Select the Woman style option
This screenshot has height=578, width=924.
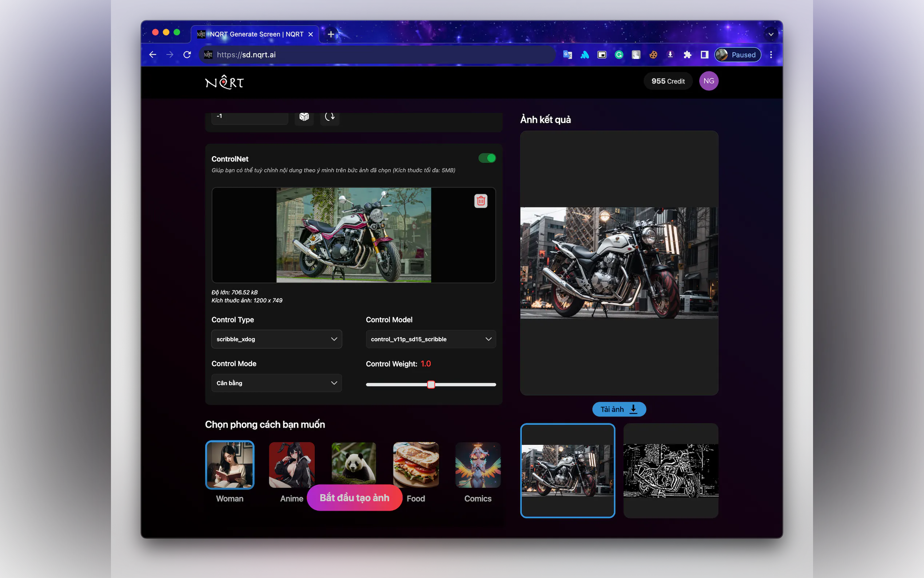tap(230, 465)
